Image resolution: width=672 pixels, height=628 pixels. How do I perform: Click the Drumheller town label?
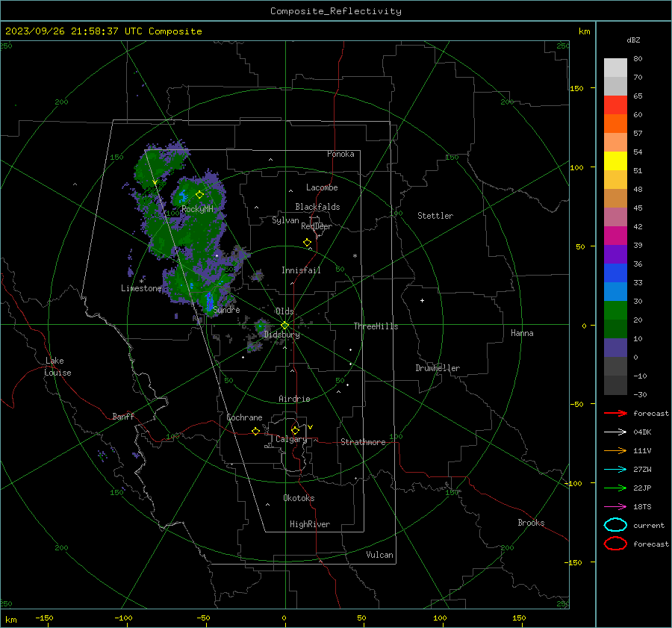pos(438,368)
